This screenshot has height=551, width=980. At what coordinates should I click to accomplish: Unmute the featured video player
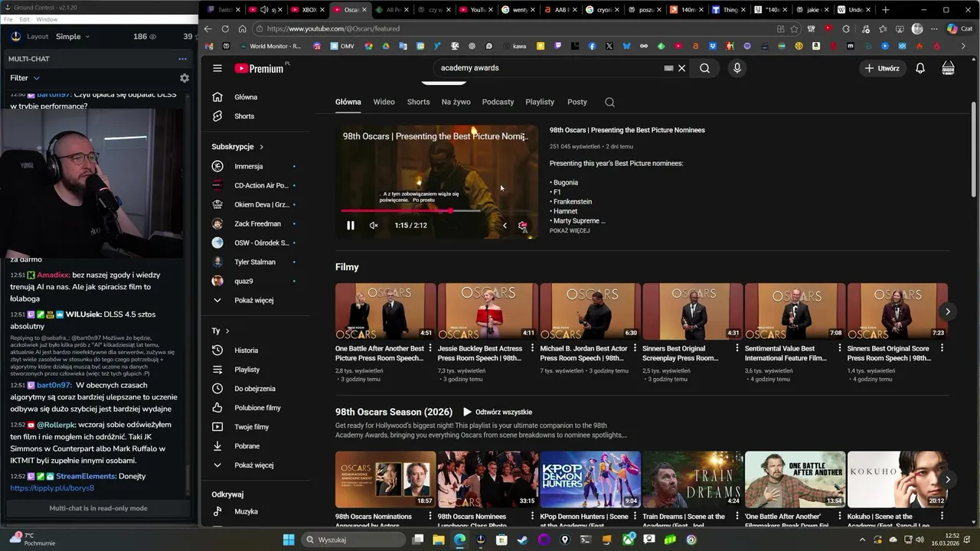coord(374,225)
